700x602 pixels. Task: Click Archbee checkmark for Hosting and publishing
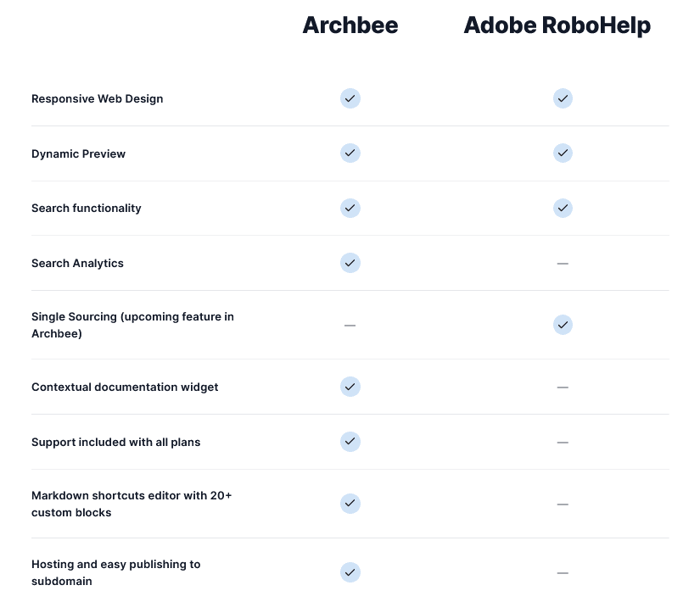tap(350, 572)
